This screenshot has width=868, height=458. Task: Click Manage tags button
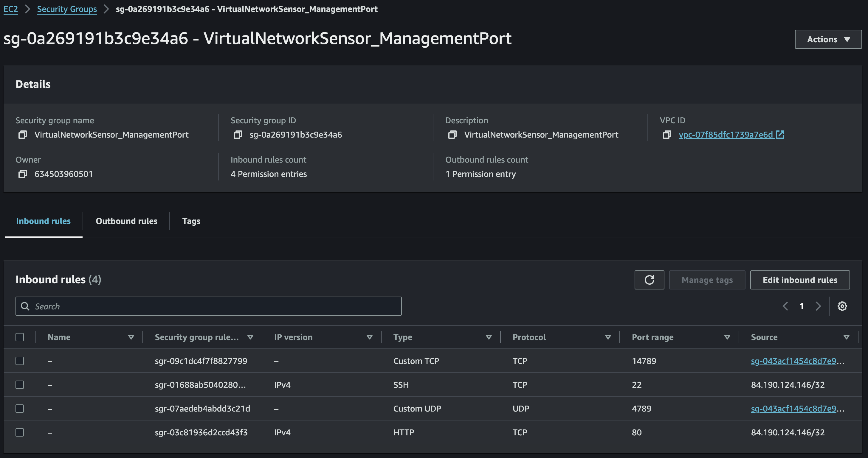[x=707, y=280]
